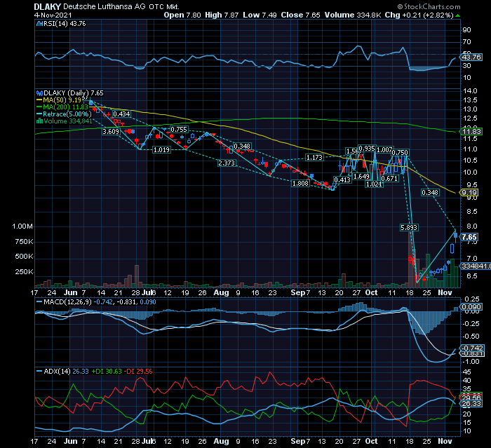This screenshot has height=448, width=491.
Task: Click the ADX(14) 26.33 label text
Action: click(x=67, y=372)
